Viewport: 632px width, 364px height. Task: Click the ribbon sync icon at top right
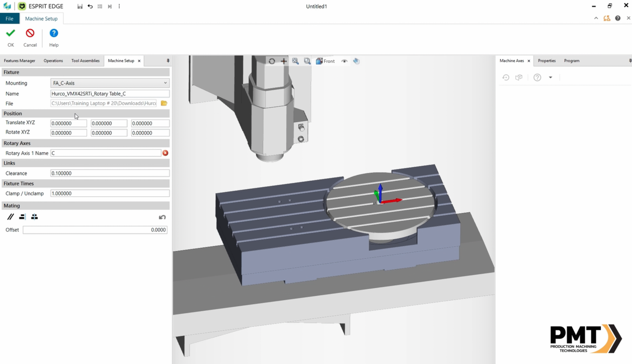607,18
